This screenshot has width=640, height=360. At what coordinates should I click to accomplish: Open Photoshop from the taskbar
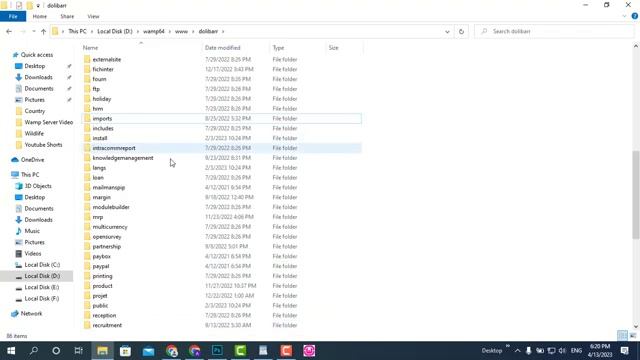(x=217, y=351)
